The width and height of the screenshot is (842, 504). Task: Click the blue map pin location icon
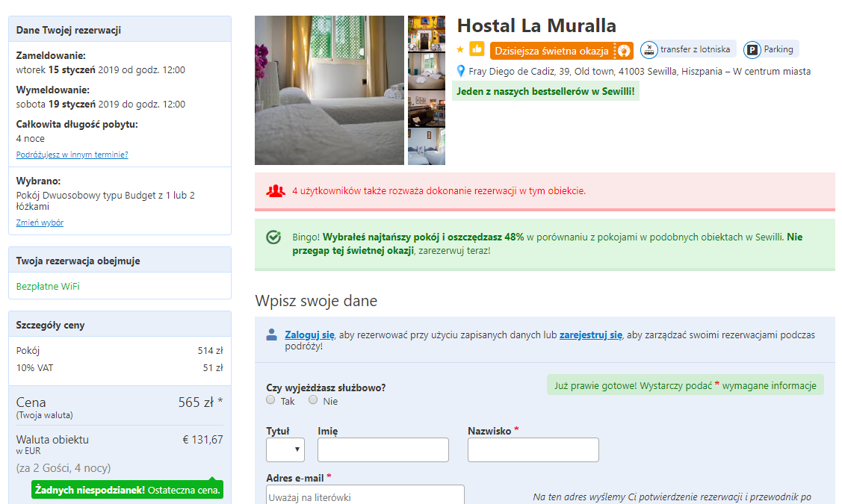tap(461, 71)
